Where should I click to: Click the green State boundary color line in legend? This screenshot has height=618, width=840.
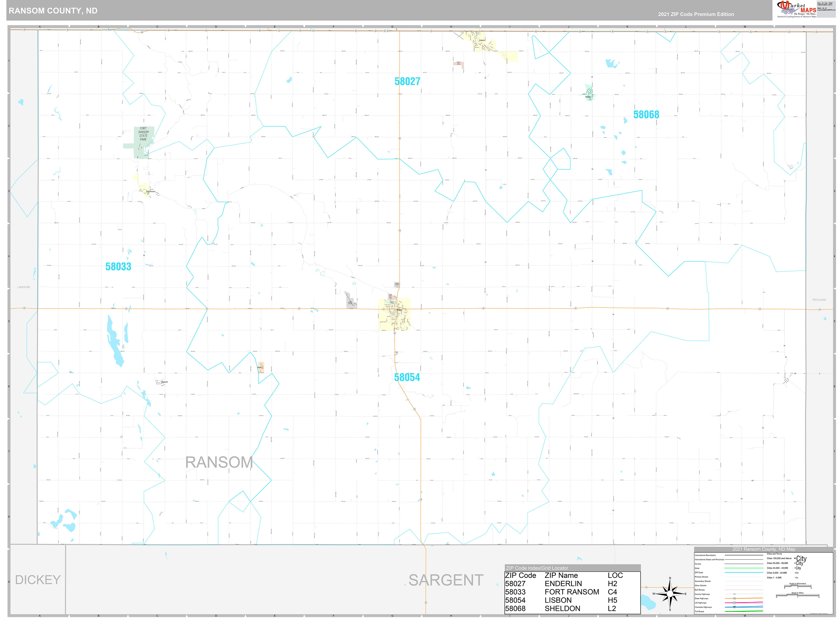743,568
